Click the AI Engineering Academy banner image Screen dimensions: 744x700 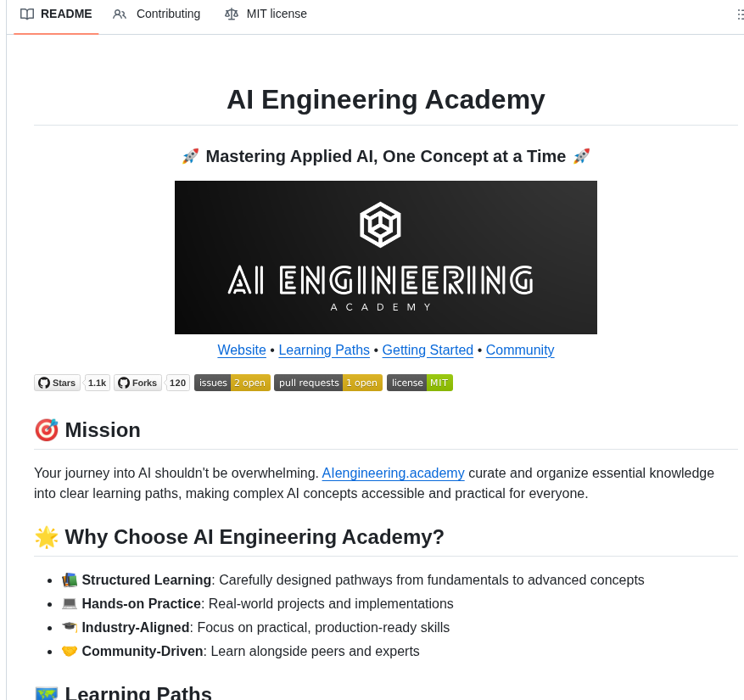(385, 256)
